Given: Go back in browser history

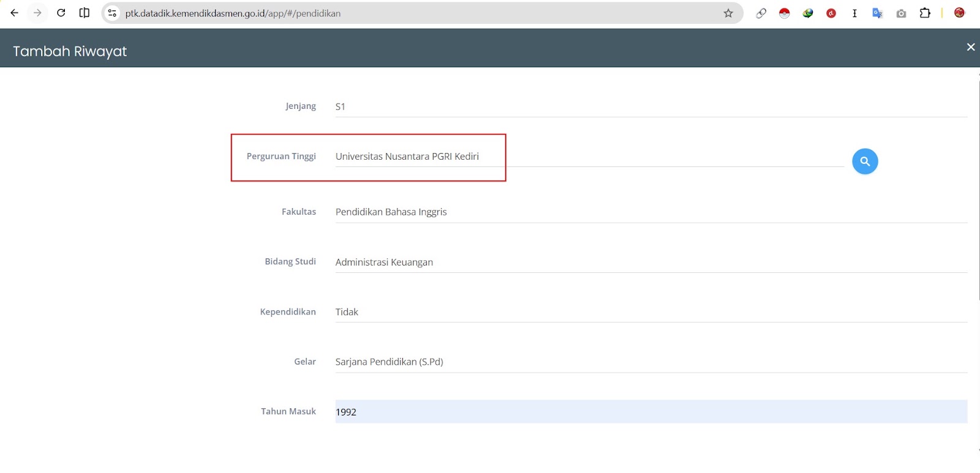Looking at the screenshot, I should (14, 13).
